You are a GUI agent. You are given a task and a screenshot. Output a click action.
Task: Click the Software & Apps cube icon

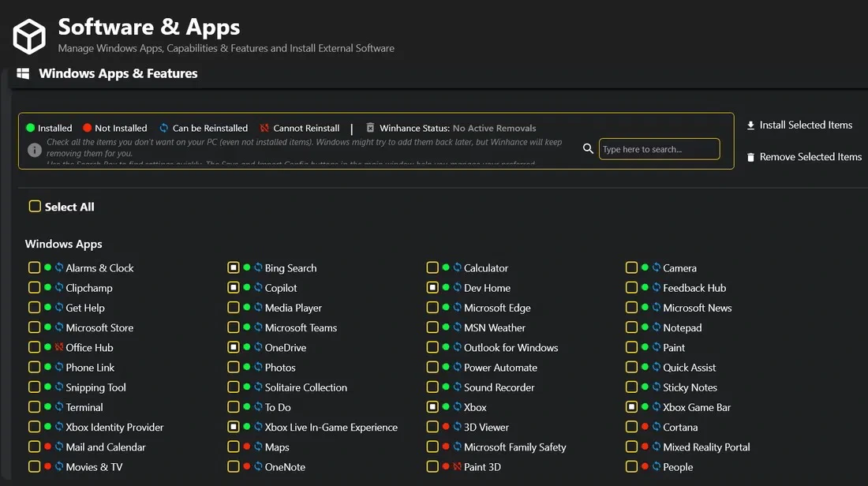[29, 36]
